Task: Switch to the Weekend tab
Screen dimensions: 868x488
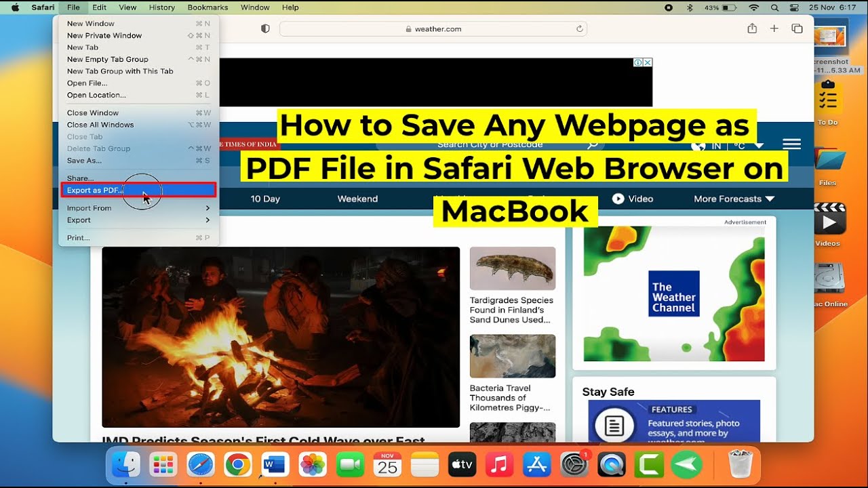Action: (357, 199)
